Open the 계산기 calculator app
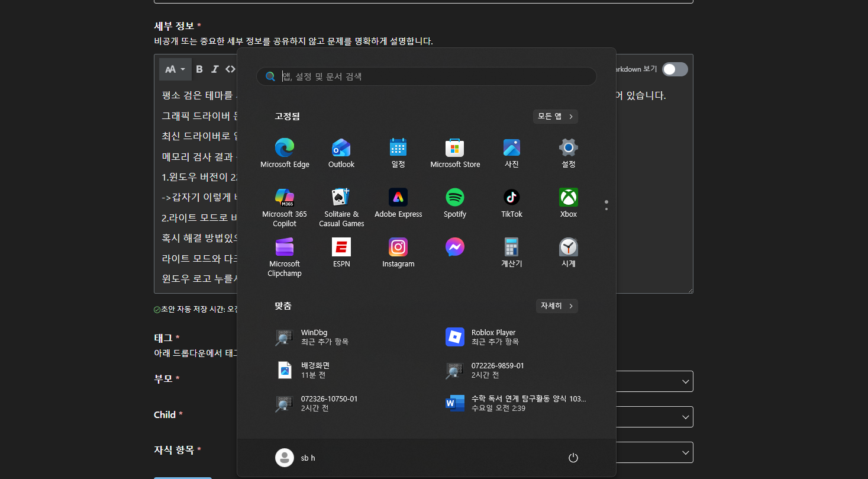This screenshot has width=868, height=479. click(x=512, y=253)
